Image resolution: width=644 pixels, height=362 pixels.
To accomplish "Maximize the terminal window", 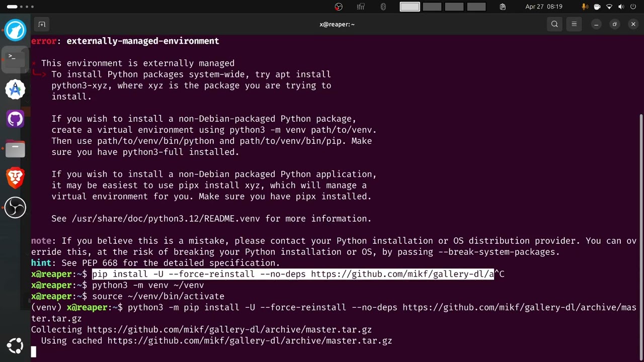I will pos(614,24).
